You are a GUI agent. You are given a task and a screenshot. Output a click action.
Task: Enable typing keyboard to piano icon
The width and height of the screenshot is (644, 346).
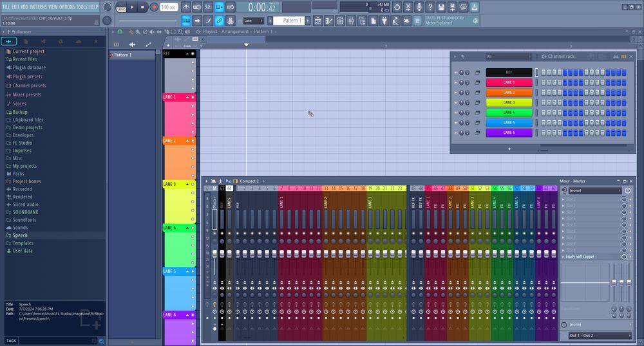[186, 21]
